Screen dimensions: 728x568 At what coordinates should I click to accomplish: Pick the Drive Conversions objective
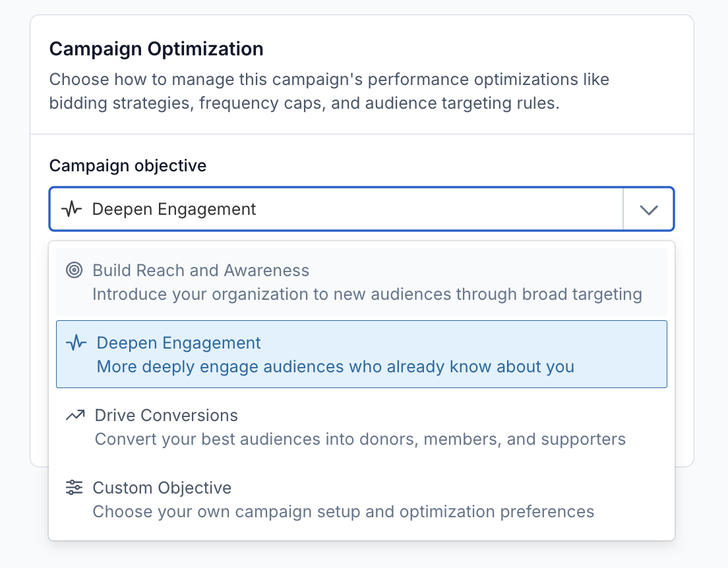click(x=361, y=427)
